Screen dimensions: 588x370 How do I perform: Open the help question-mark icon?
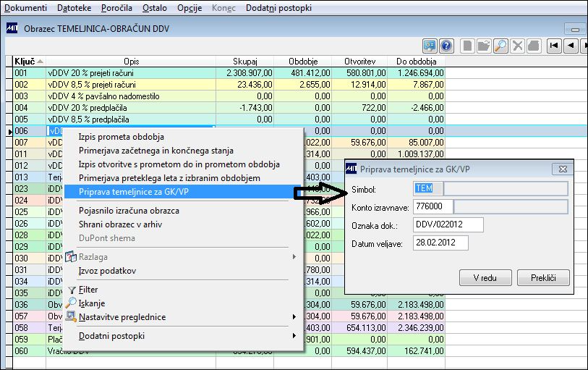[x=446, y=46]
